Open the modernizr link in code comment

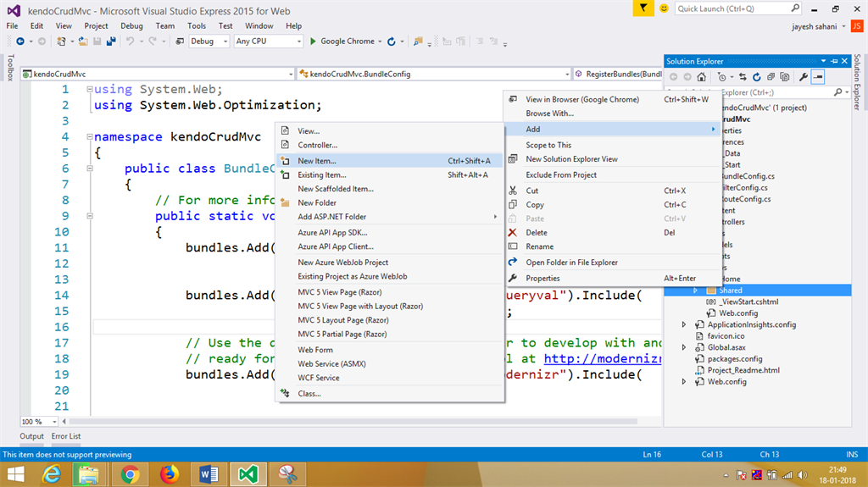[x=601, y=358]
